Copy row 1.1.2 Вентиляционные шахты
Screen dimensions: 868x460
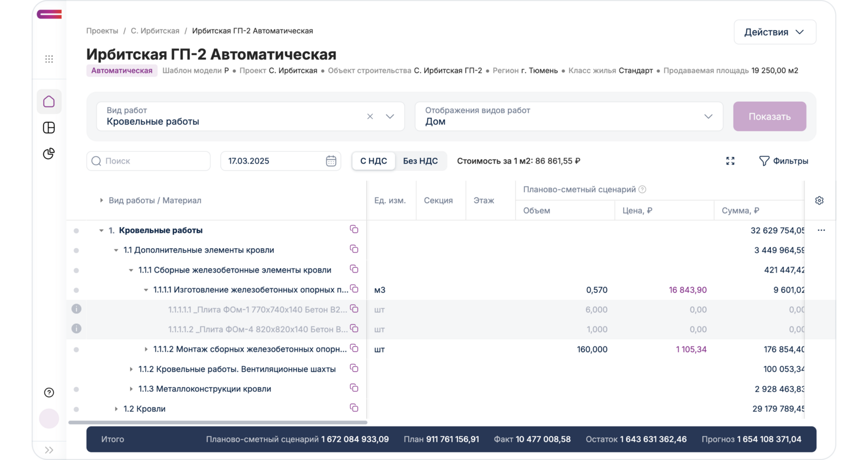354,368
